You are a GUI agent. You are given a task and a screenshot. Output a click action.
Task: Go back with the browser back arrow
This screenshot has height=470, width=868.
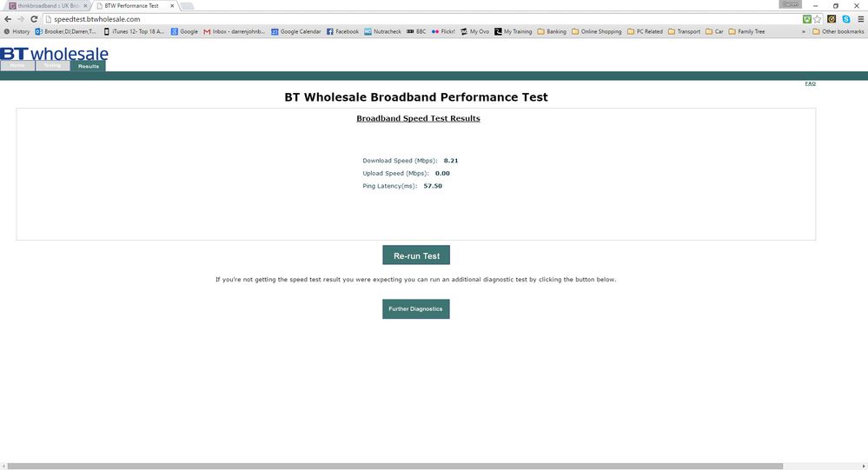point(8,19)
